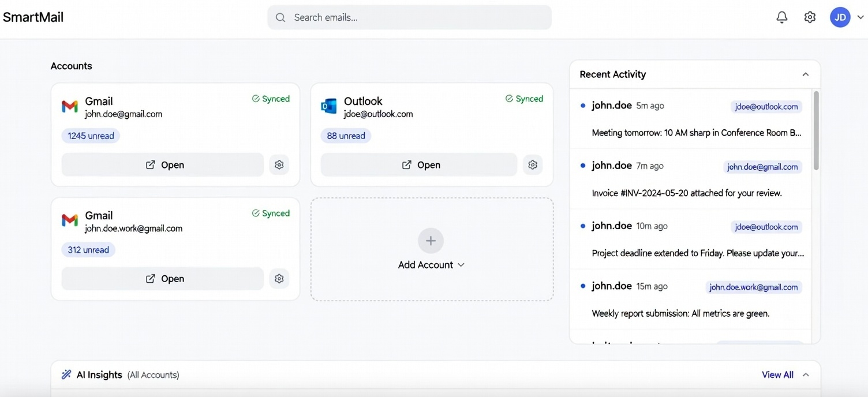The height and width of the screenshot is (397, 868).
Task: Open settings gear for john.doe.work@gmail.com account
Action: tap(279, 279)
